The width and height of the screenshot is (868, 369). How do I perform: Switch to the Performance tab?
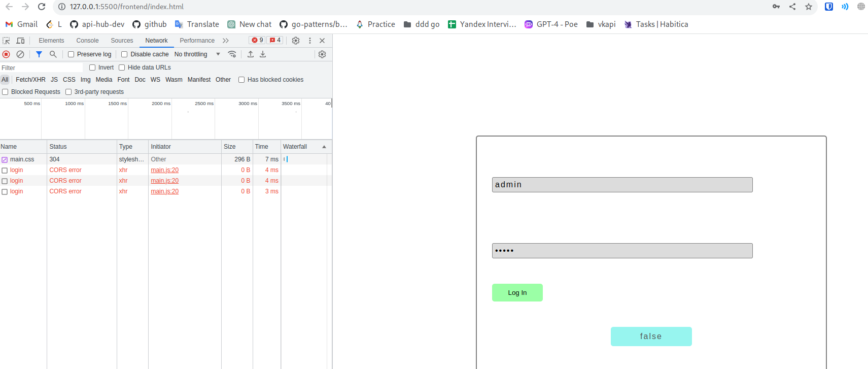(x=197, y=41)
